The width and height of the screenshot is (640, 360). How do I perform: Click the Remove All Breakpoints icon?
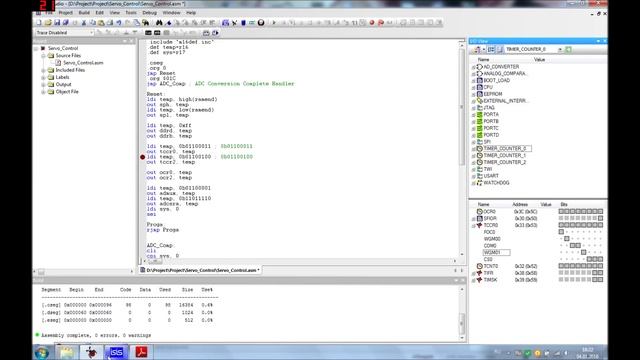pyautogui.click(x=381, y=22)
